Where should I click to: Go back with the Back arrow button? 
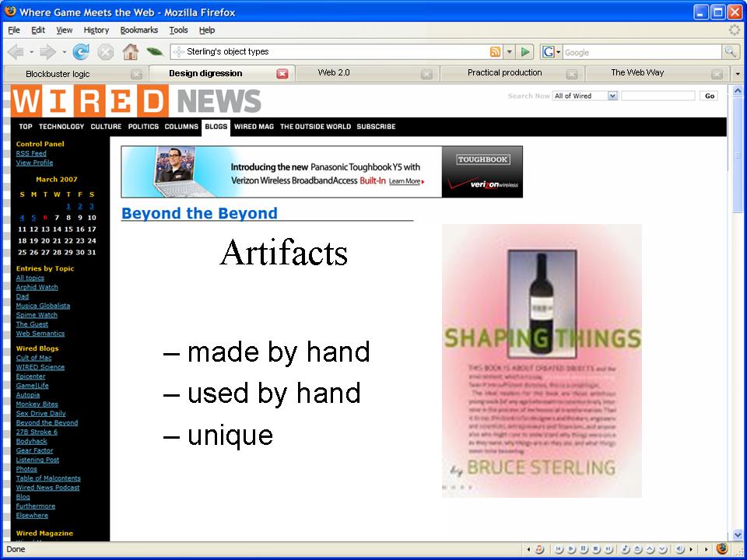(16, 51)
